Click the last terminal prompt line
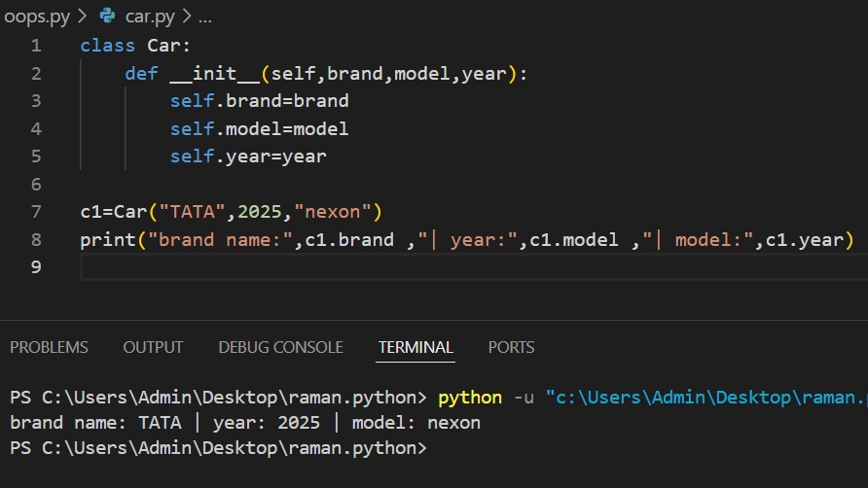Viewport: 868px width, 488px height. tap(219, 448)
